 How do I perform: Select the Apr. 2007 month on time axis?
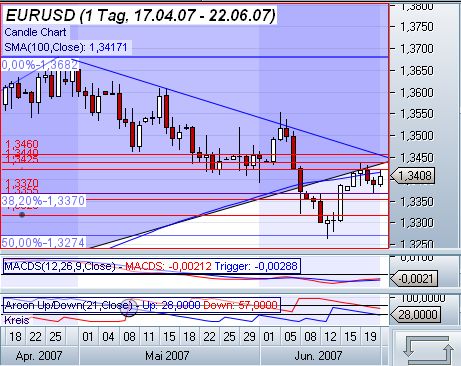coord(39,356)
